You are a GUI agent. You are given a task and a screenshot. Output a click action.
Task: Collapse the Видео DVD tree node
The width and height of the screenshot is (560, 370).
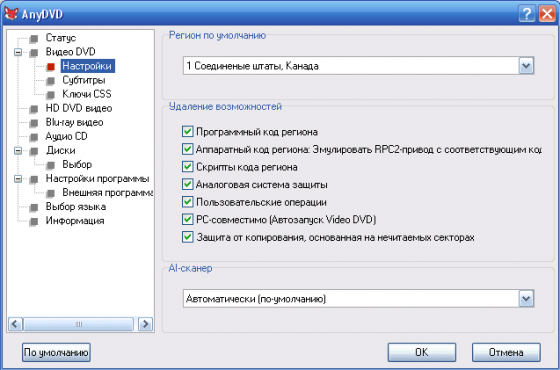click(x=18, y=52)
